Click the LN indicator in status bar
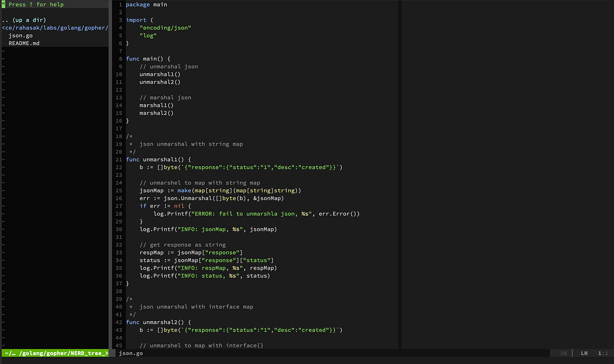Screen dimensions: 614x364 tap(584, 353)
